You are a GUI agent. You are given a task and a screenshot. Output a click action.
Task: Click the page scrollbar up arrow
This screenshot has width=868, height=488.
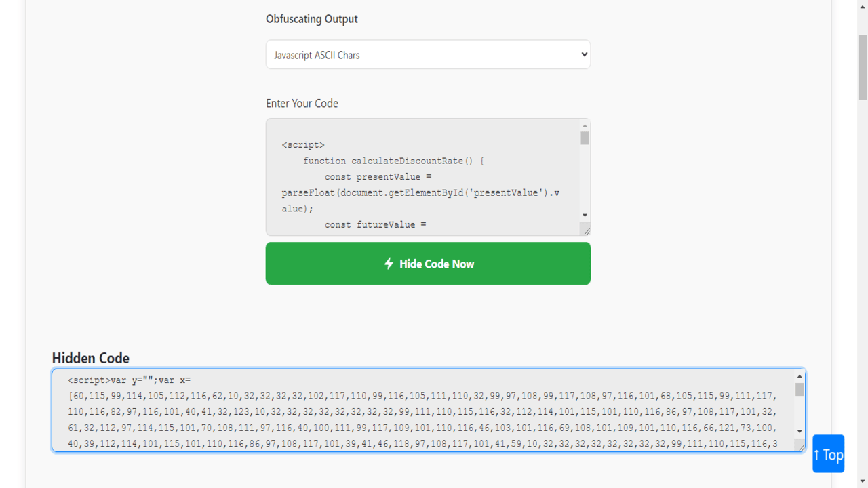point(862,5)
